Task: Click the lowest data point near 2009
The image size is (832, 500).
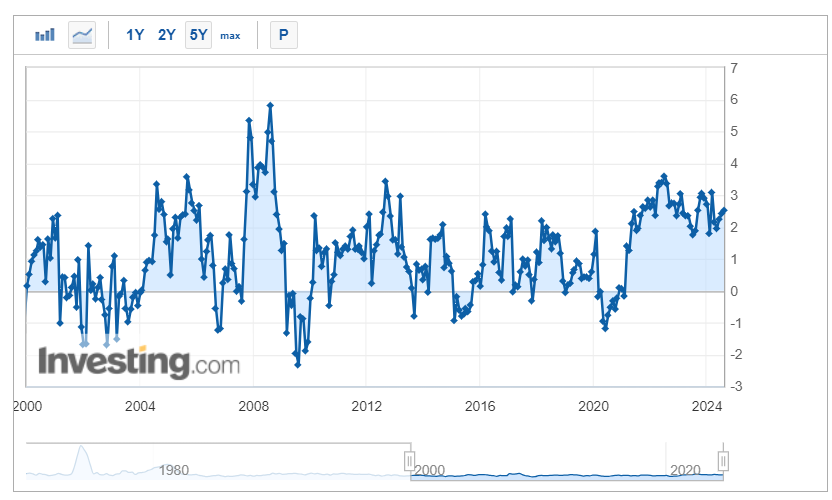Action: (x=297, y=364)
